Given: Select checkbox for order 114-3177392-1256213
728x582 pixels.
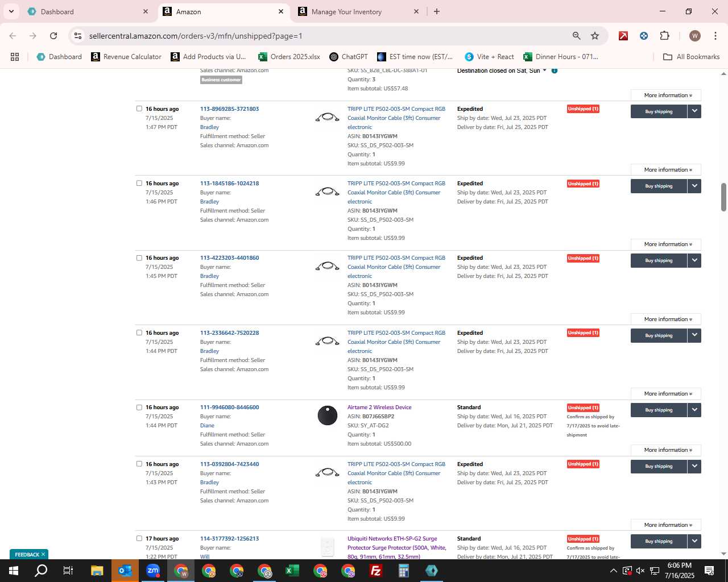Looking at the screenshot, I should 139,538.
